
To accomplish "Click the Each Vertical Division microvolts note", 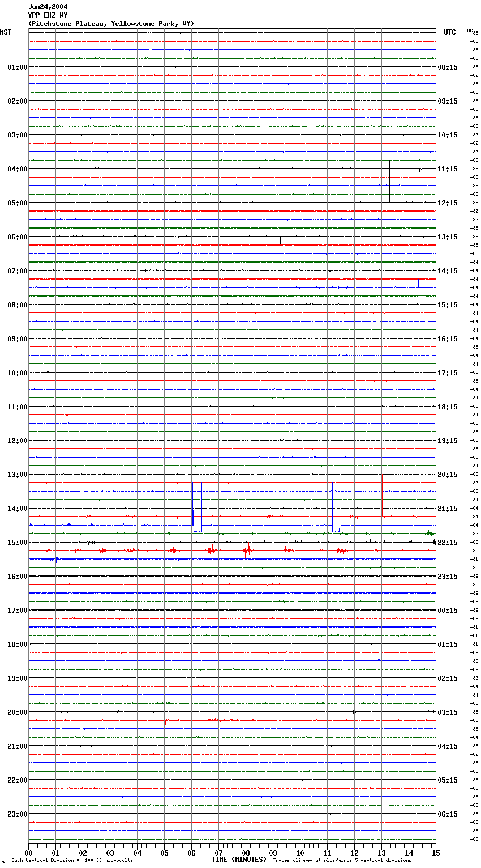I will coord(72,860).
